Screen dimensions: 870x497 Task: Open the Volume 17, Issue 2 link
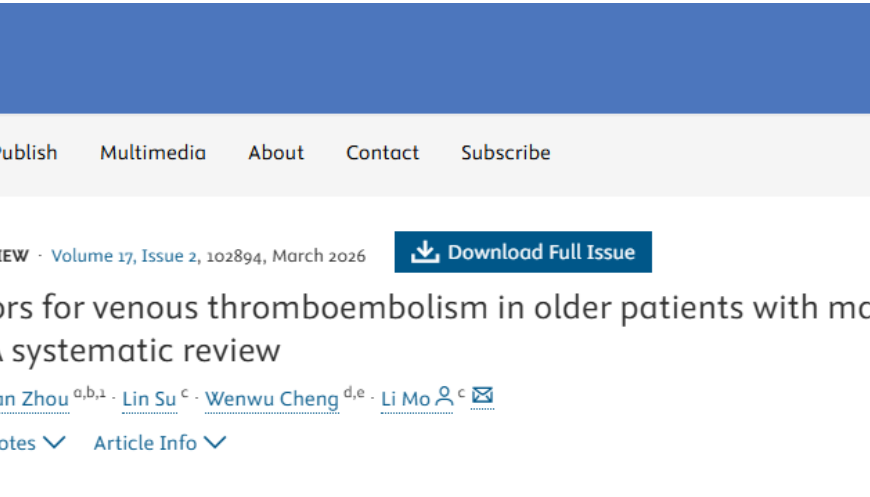click(124, 256)
